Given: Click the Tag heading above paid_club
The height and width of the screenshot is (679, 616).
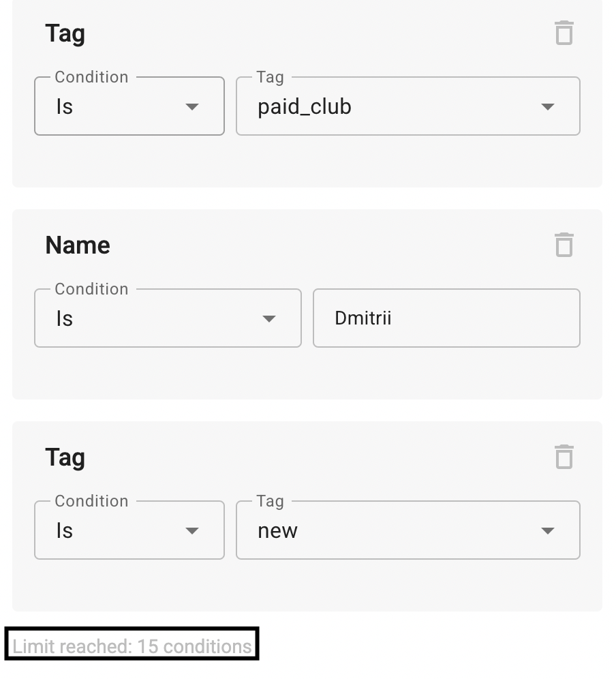Looking at the screenshot, I should 65,33.
